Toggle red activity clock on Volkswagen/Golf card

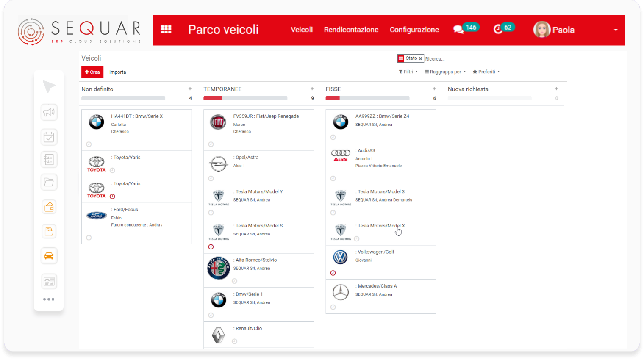point(333,273)
